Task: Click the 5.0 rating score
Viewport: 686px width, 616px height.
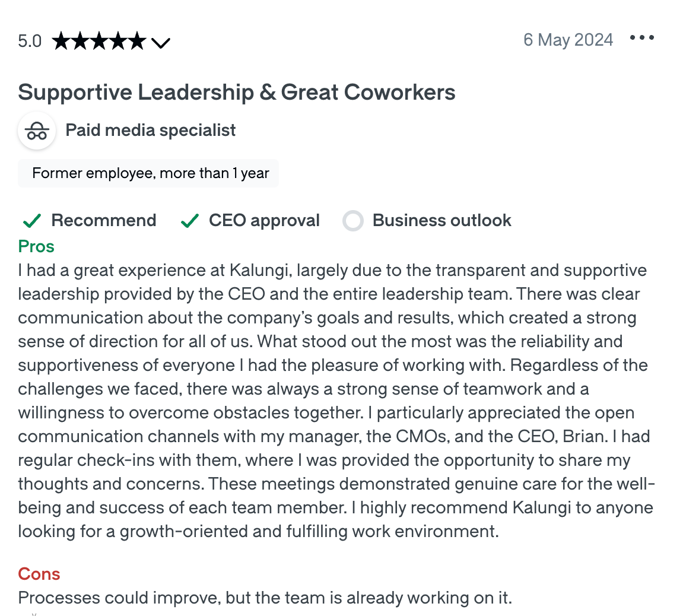Action: 30,41
